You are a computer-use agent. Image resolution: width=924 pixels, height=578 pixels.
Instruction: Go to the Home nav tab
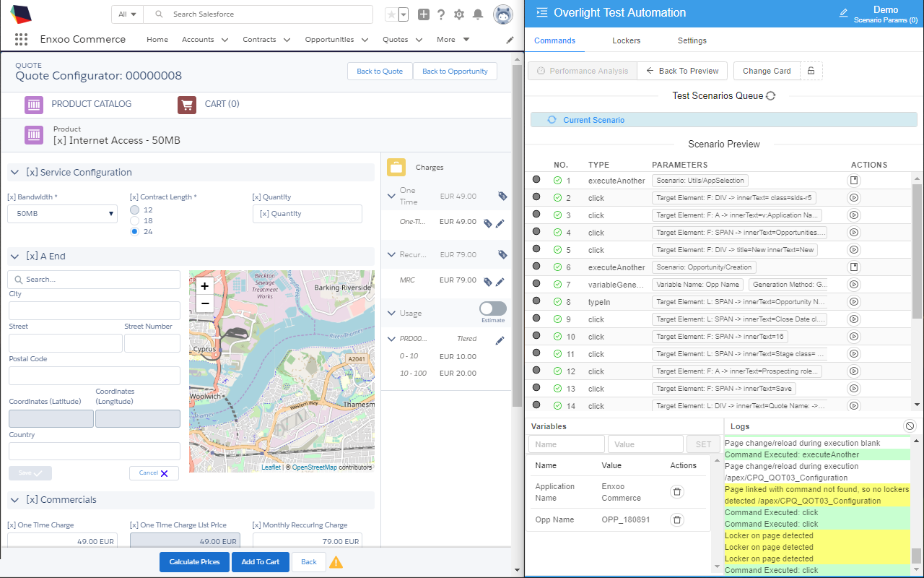pyautogui.click(x=157, y=40)
